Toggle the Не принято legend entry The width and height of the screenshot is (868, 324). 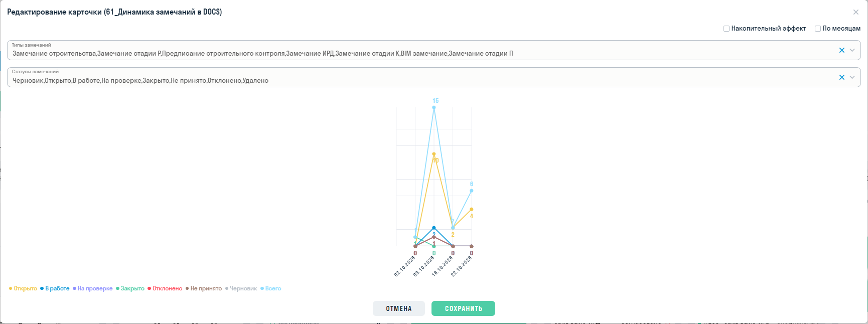click(204, 288)
